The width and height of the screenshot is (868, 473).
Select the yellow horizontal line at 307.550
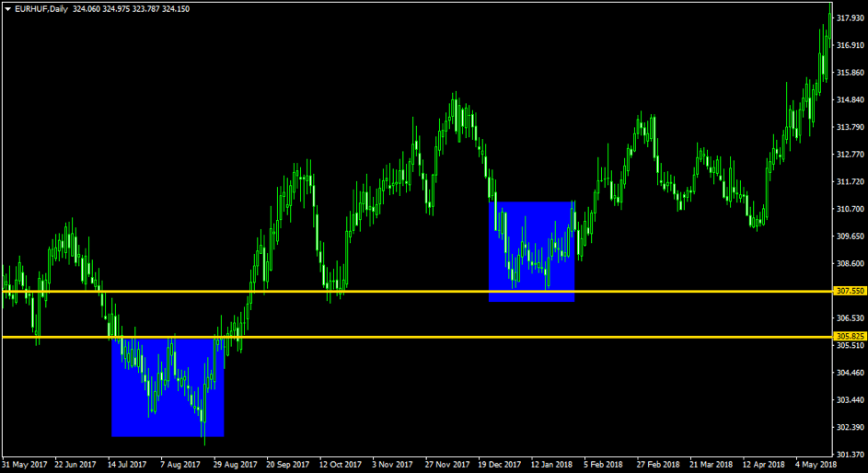coord(416,291)
